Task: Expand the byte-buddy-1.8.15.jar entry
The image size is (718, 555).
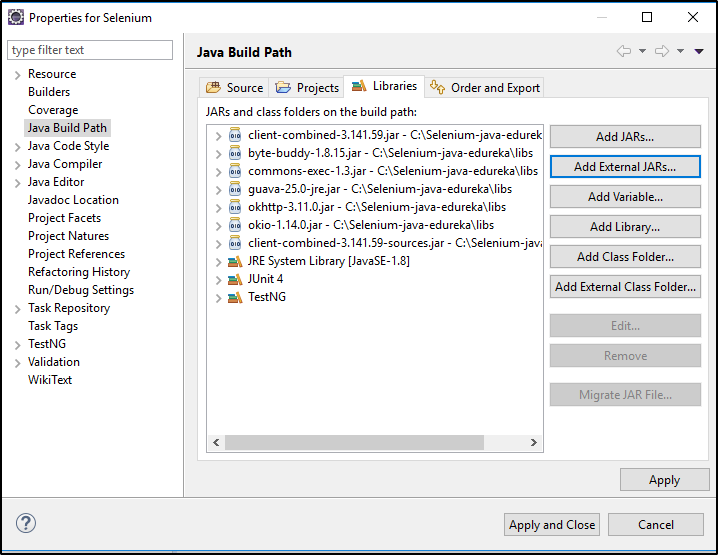Action: coord(218,153)
